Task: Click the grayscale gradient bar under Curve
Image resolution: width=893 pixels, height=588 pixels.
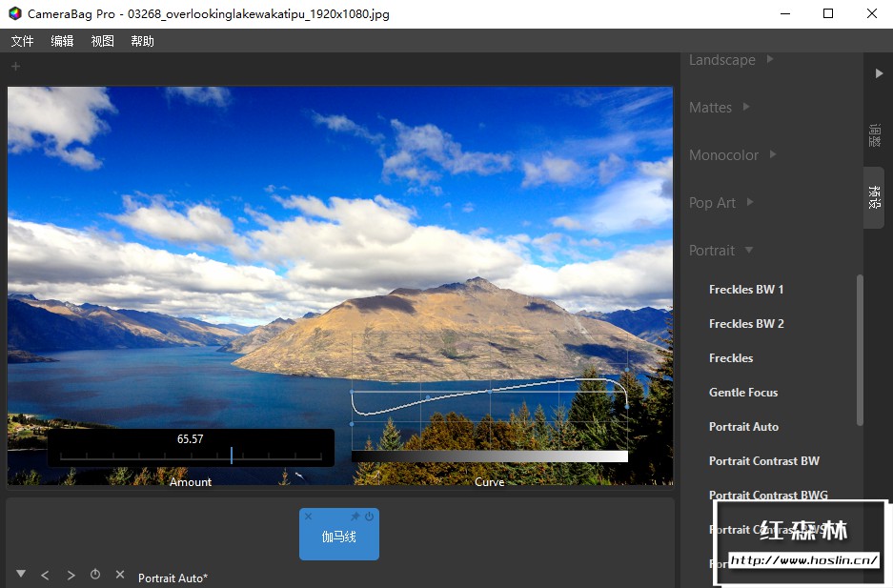Action: click(x=490, y=456)
